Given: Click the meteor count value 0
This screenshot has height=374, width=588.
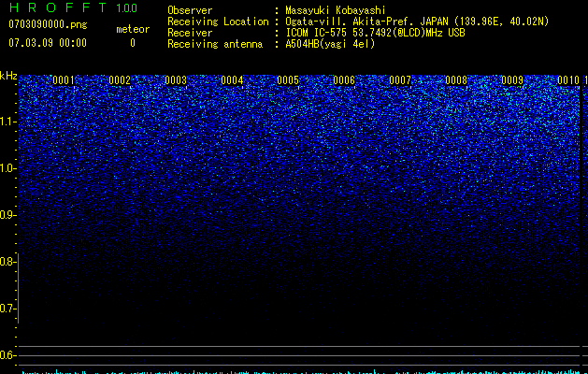Looking at the screenshot, I should coord(133,43).
